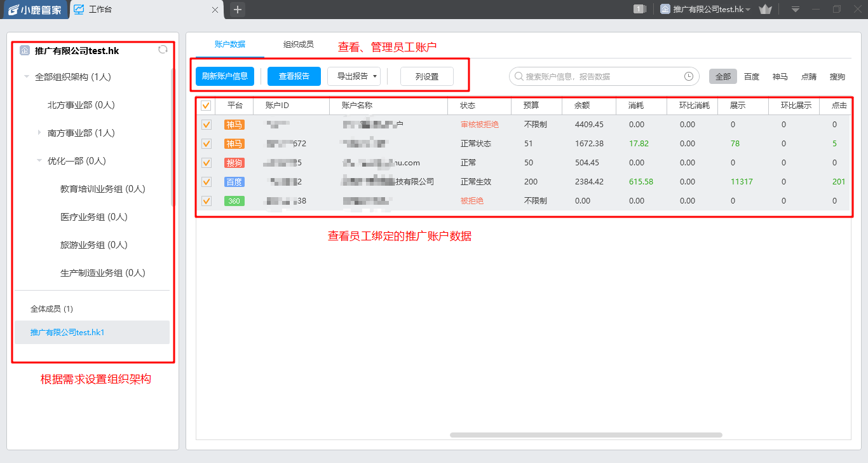Click the 11317 impressions value
This screenshot has width=868, height=463.
coord(742,182)
